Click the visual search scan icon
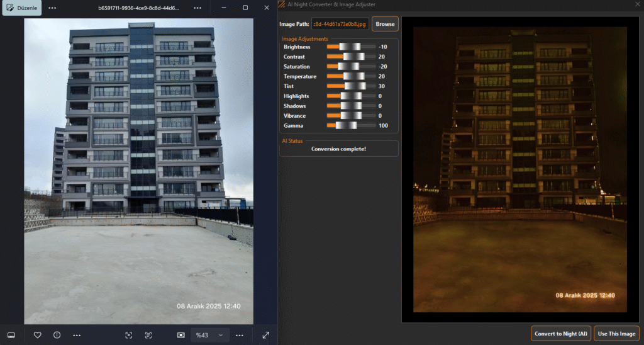 [128, 335]
